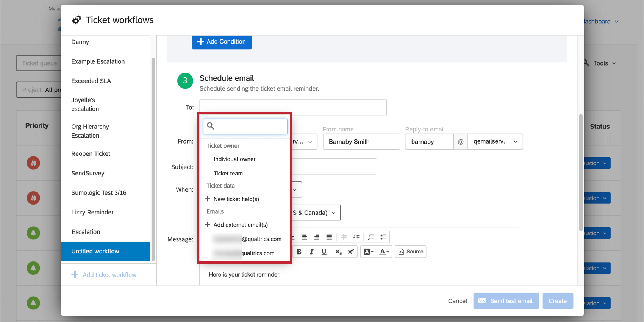Open the text color picker
This screenshot has height=322, width=644.
click(x=384, y=252)
